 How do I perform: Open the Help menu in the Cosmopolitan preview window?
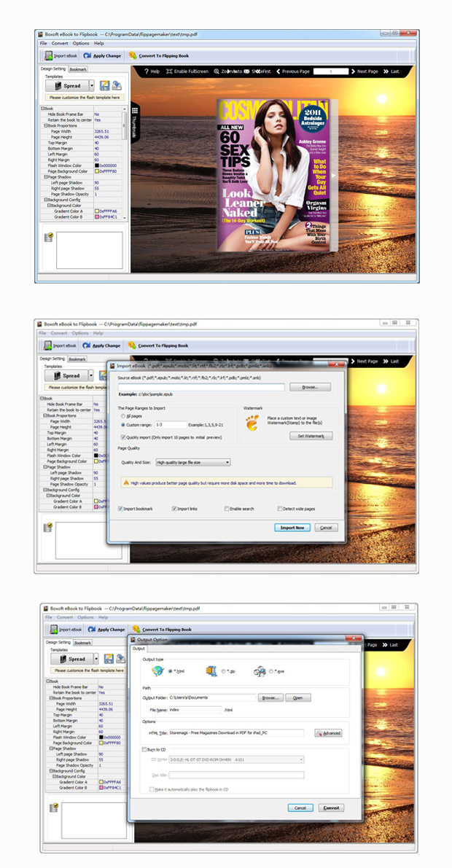(98, 43)
